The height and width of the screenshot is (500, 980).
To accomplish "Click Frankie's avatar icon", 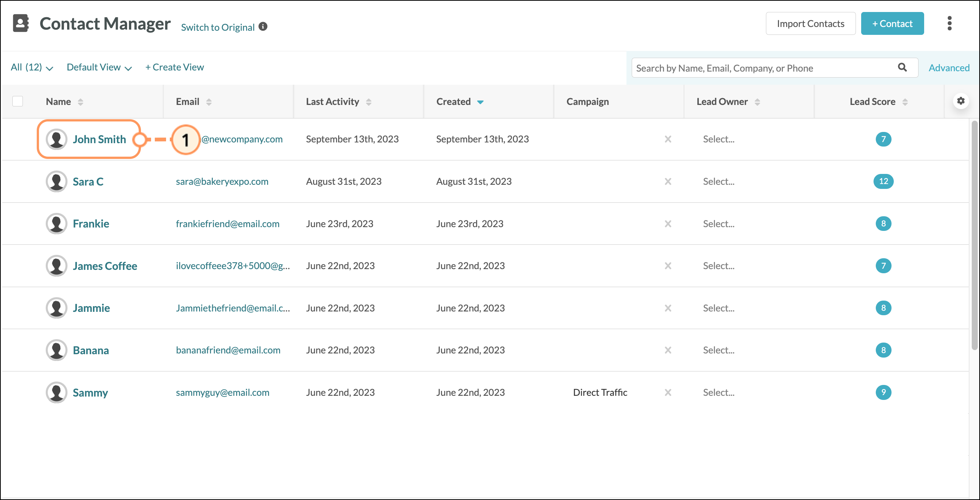I will click(57, 223).
